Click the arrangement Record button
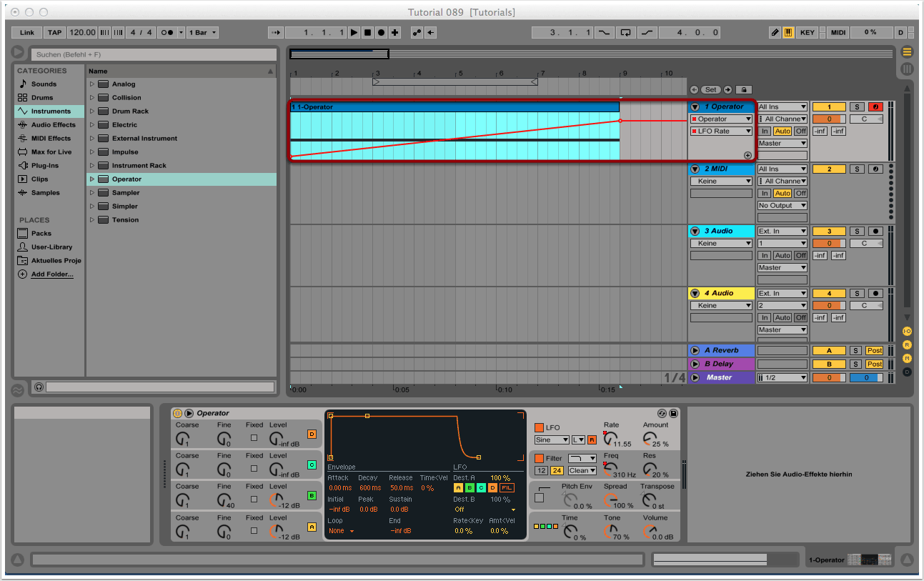The width and height of the screenshot is (924, 581). (381, 33)
